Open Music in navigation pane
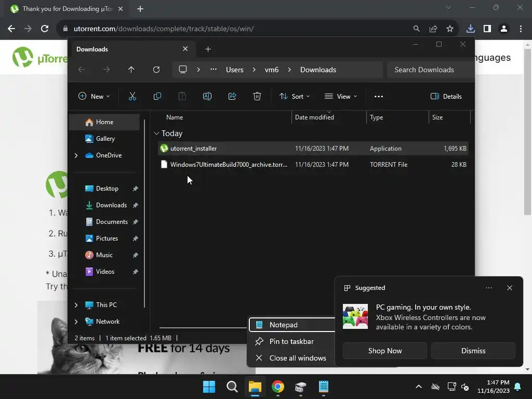The width and height of the screenshot is (532, 399). 104,255
